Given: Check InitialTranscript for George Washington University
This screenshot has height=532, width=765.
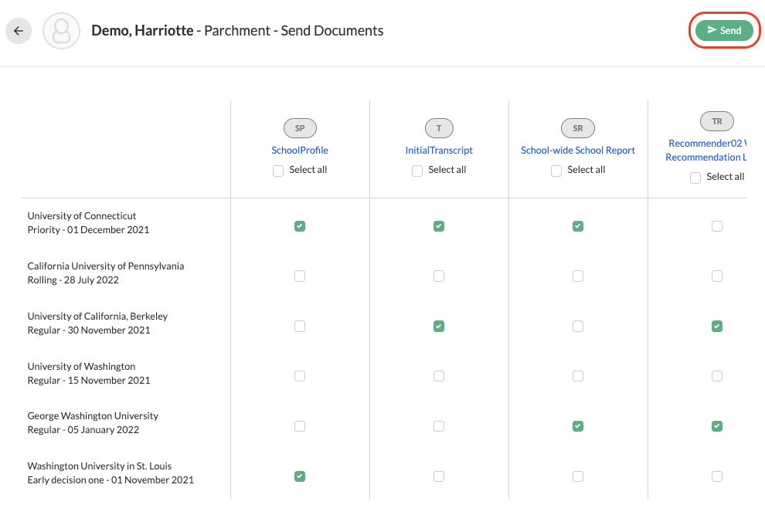Looking at the screenshot, I should pyautogui.click(x=439, y=426).
